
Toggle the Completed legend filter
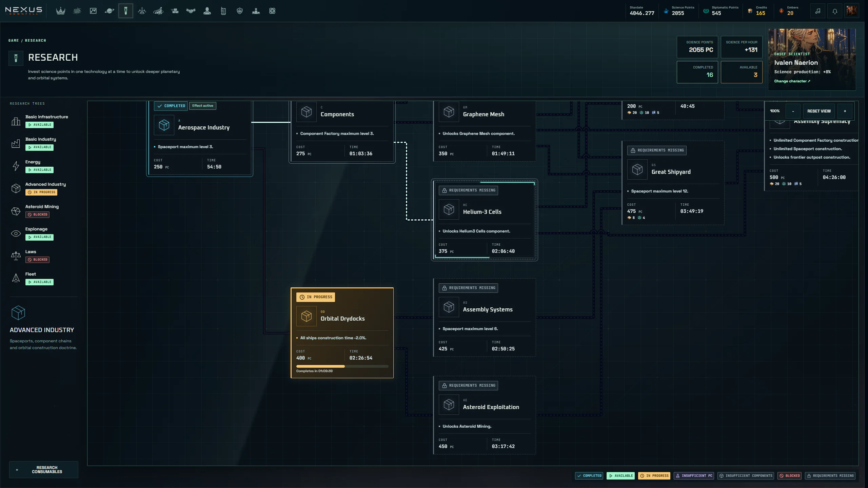(x=589, y=476)
